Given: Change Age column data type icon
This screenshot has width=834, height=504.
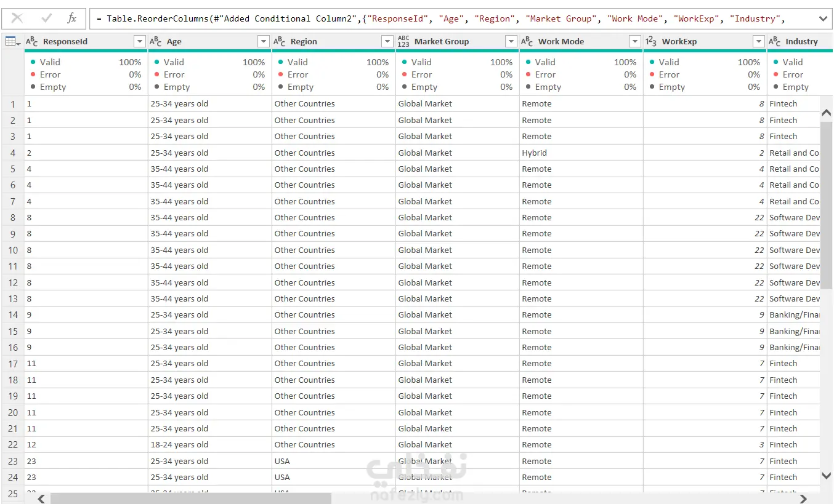Looking at the screenshot, I should [x=156, y=41].
